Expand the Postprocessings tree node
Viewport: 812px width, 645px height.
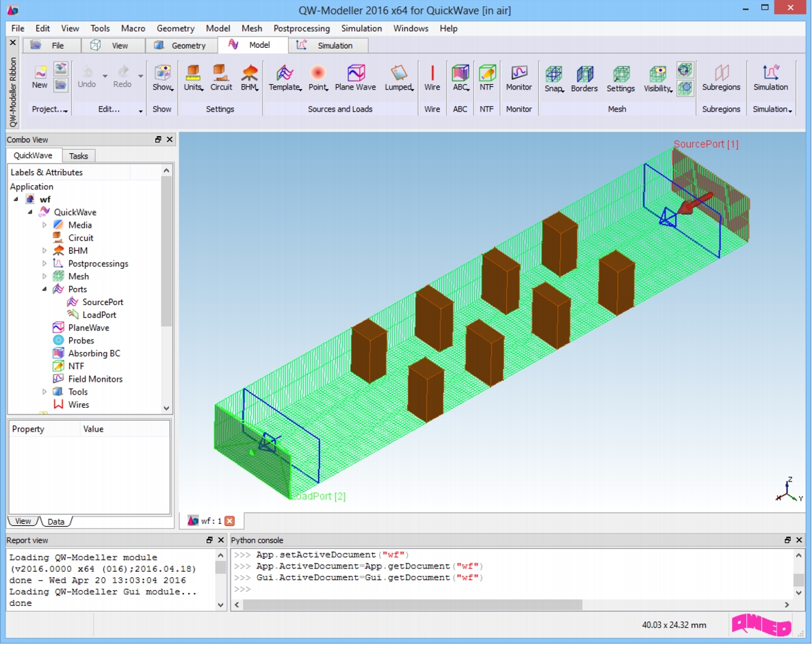click(44, 263)
